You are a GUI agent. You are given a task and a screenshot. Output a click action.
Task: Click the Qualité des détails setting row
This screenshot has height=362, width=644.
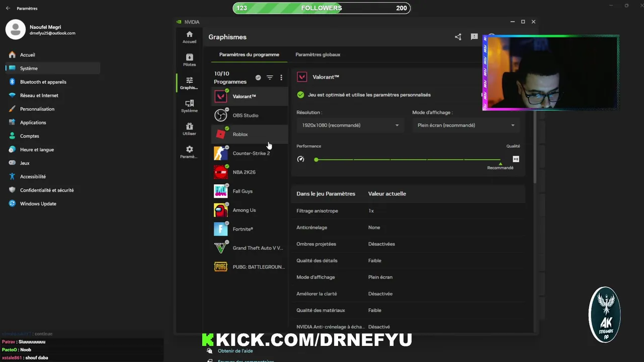click(408, 260)
